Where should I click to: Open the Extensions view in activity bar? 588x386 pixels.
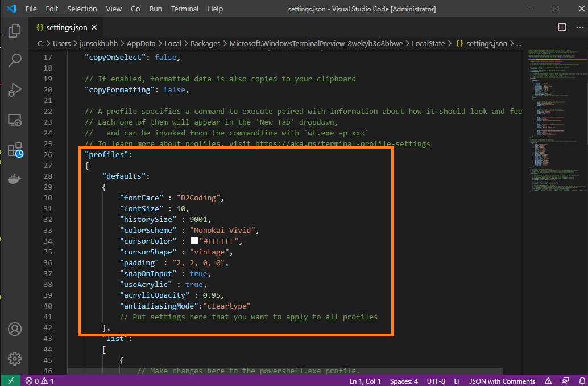pos(15,150)
